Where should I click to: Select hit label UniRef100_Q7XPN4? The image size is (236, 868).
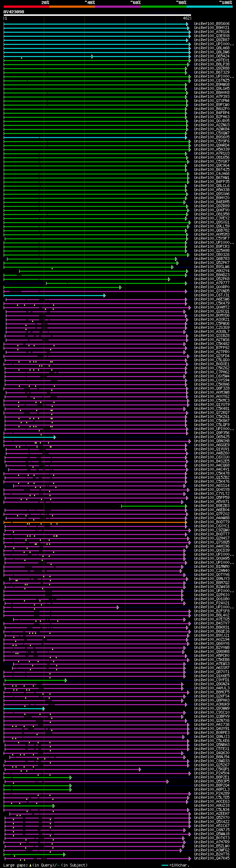click(212, 101)
